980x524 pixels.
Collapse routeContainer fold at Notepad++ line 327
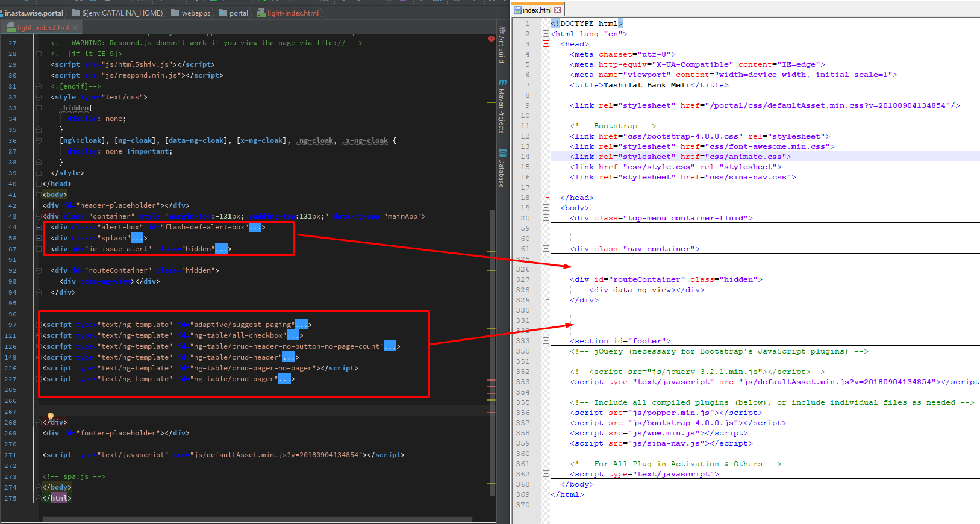tap(546, 279)
